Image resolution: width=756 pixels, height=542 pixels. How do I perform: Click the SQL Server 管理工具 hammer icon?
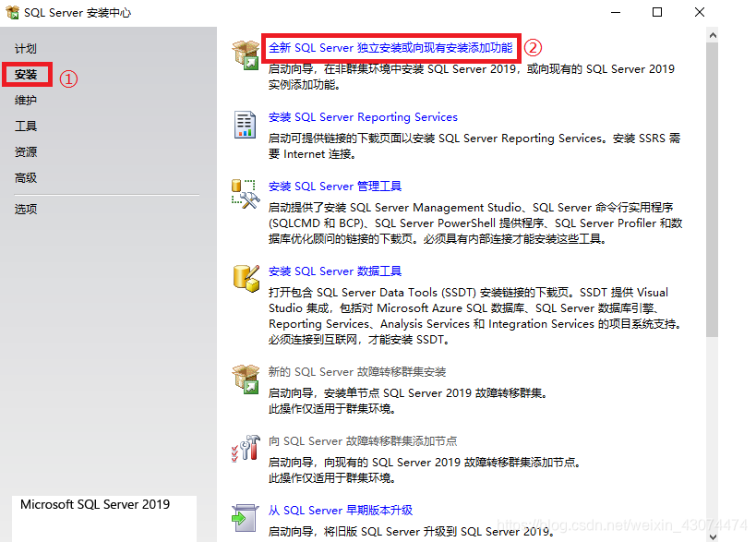(246, 194)
